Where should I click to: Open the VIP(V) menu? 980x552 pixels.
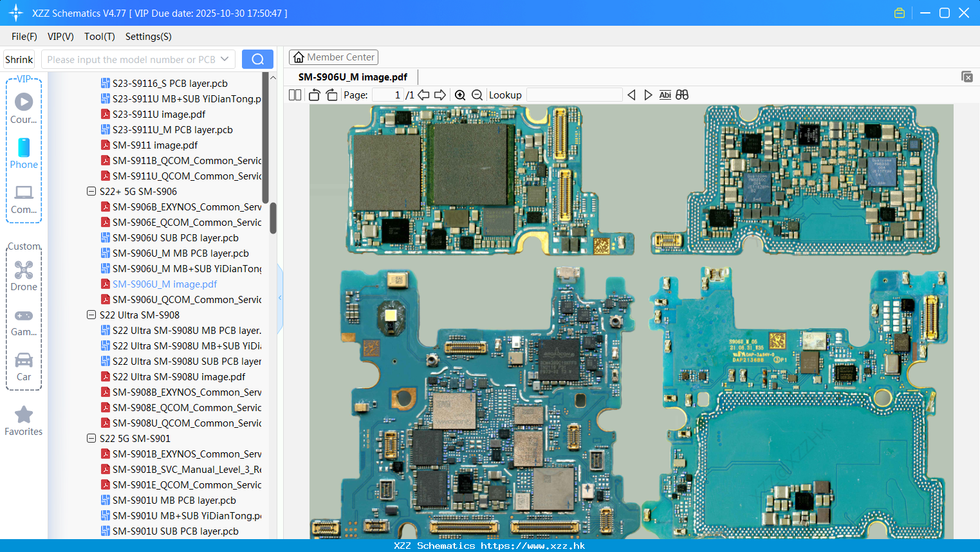[x=60, y=37]
